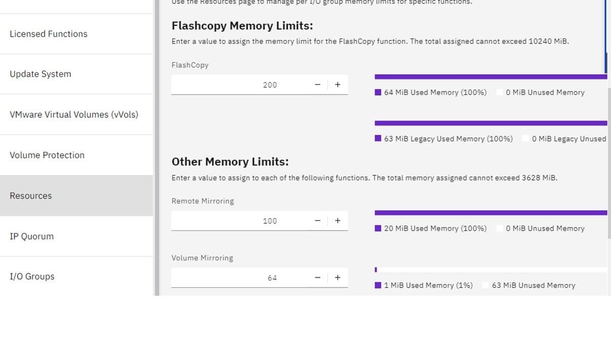This screenshot has height=364, width=611.
Task: Increase the FlashCopy memory value
Action: [338, 84]
